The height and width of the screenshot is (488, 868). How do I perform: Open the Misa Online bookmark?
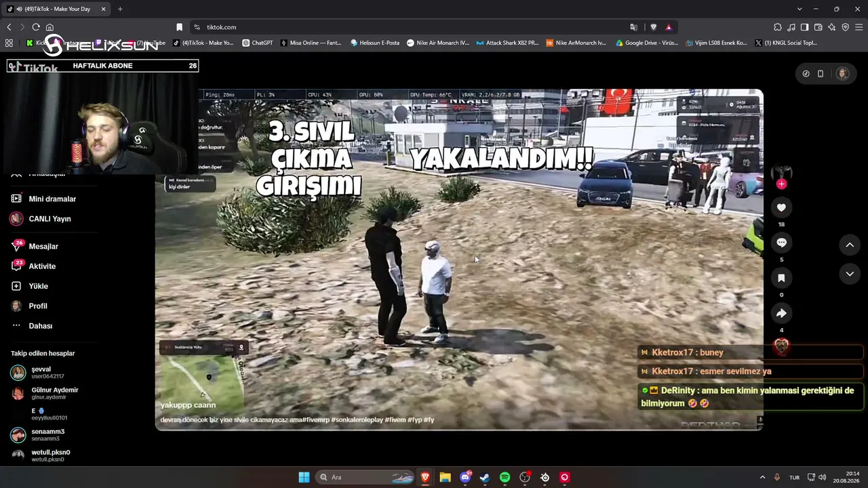[311, 43]
